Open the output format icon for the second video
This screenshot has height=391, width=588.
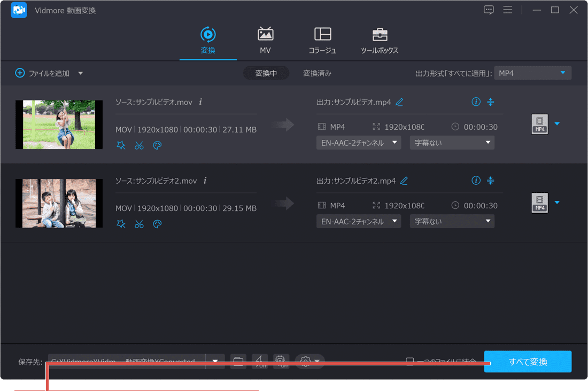539,203
